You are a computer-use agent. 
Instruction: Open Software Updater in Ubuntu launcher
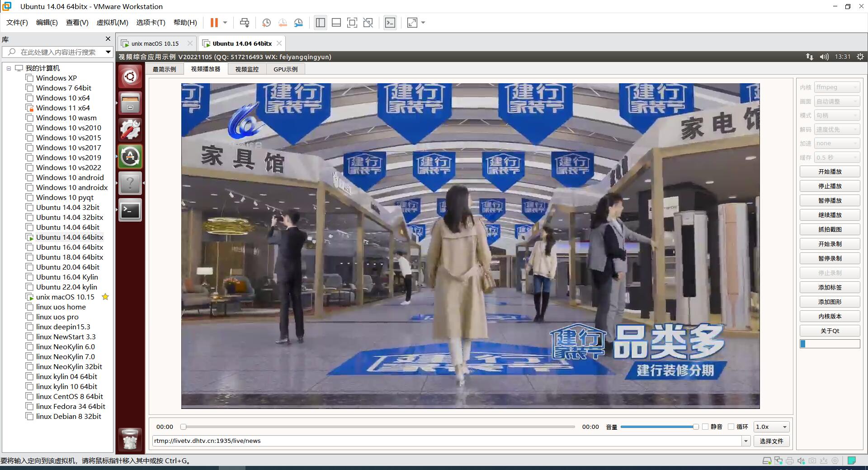tap(130, 157)
